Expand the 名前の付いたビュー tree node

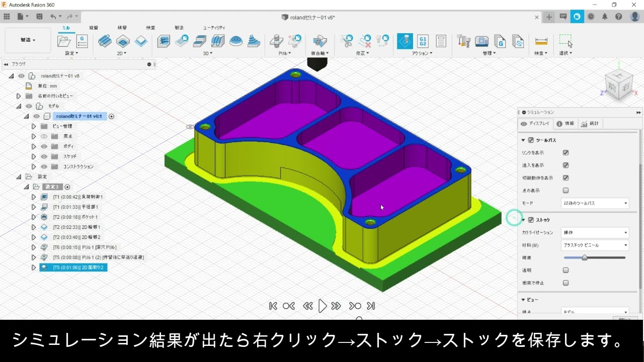pyautogui.click(x=19, y=96)
